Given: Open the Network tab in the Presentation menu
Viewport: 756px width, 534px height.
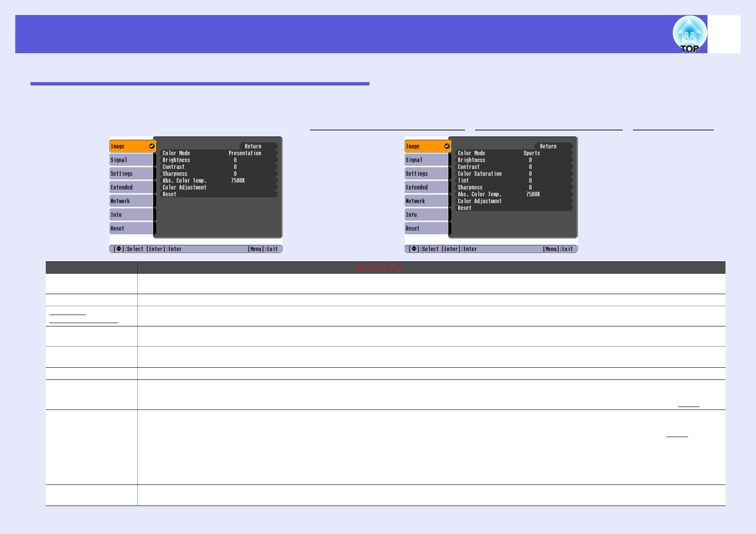Looking at the screenshot, I should (x=132, y=201).
